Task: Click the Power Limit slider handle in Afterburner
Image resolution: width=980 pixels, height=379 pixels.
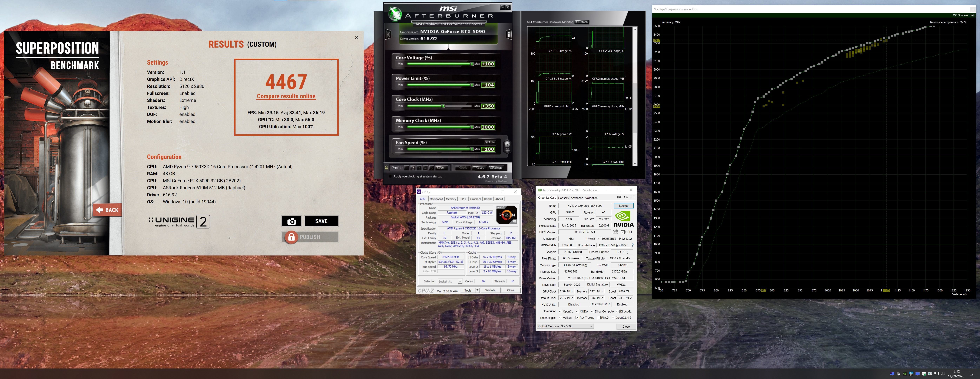Action: 472,85
